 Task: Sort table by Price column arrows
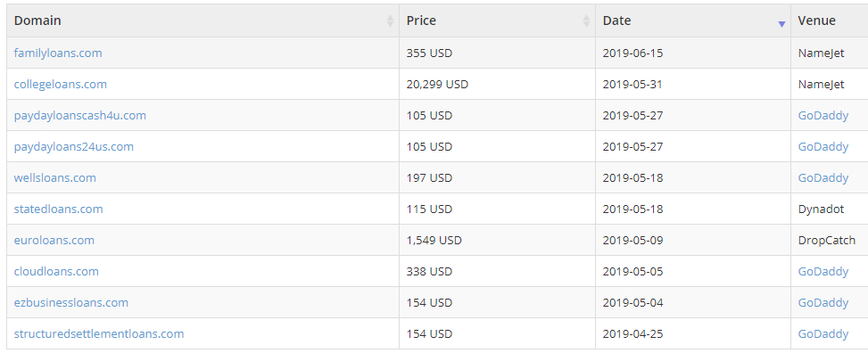pos(587,21)
